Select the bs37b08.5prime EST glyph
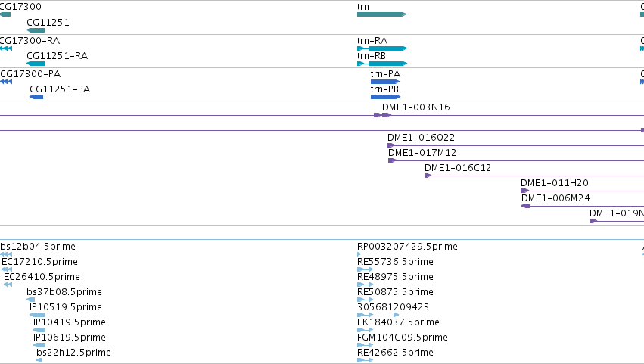Screen dimensions: 644x364 pos(31,300)
